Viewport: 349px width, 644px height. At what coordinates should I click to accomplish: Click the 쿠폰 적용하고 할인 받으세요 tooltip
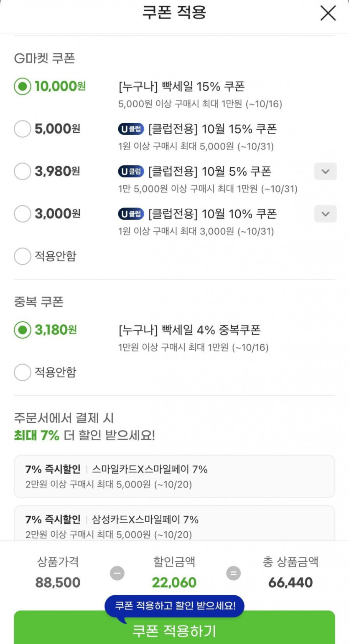(x=174, y=606)
